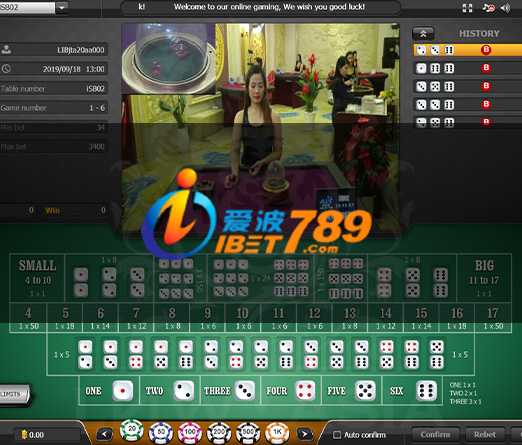Place a bet on total 9

208,318
